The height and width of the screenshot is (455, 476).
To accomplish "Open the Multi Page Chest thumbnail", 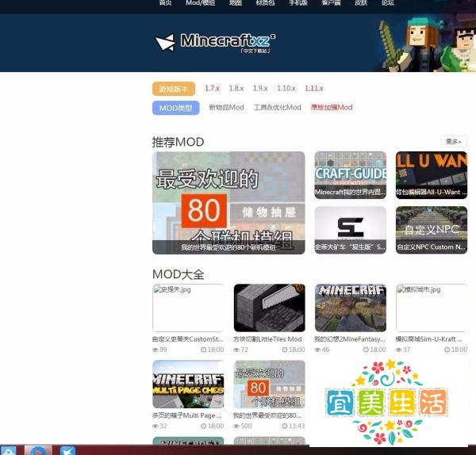I will (x=188, y=384).
